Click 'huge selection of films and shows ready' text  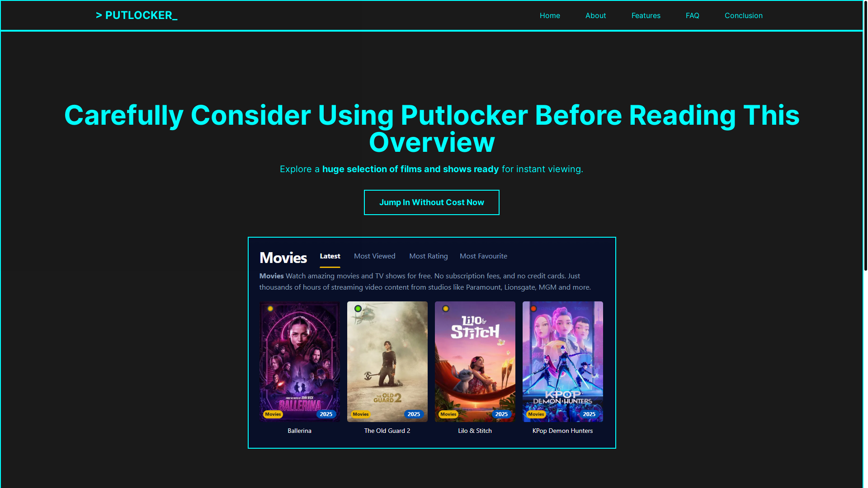point(410,169)
